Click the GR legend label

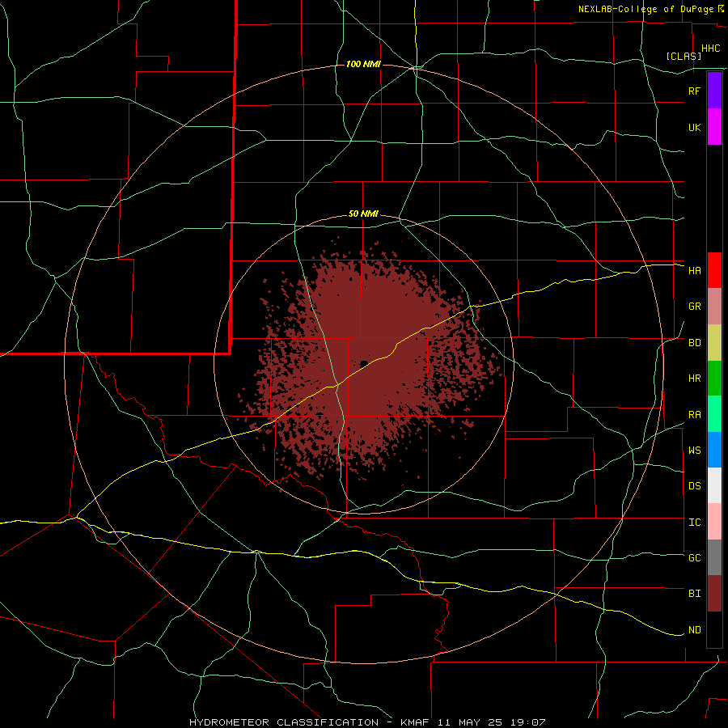tap(694, 307)
